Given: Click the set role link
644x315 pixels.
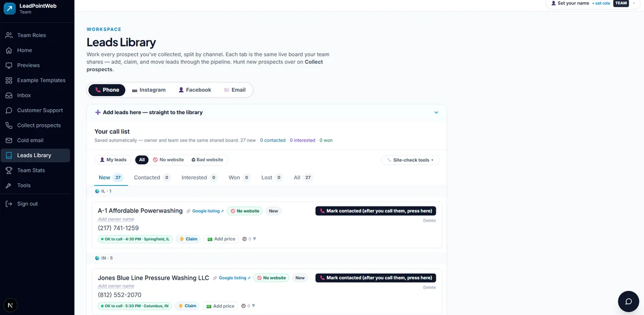Looking at the screenshot, I should coord(602,3).
